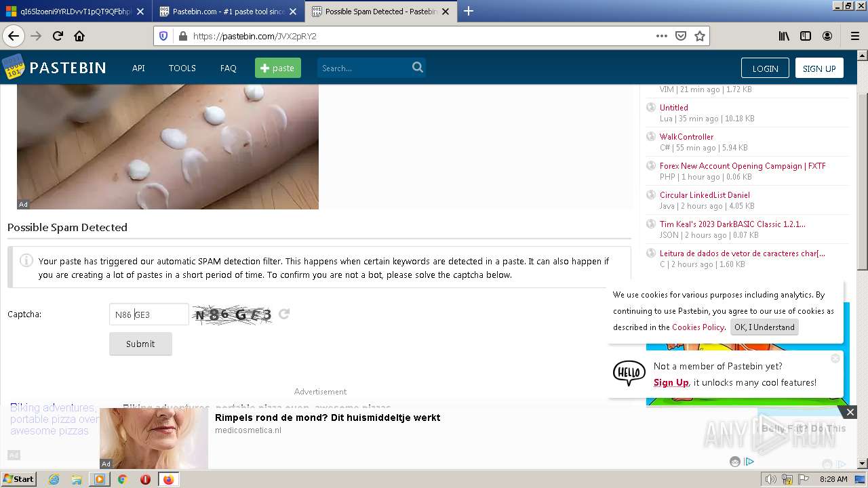Close the 'Possible Spam Detected' tab
This screenshot has width=868, height=488.
coord(446,12)
